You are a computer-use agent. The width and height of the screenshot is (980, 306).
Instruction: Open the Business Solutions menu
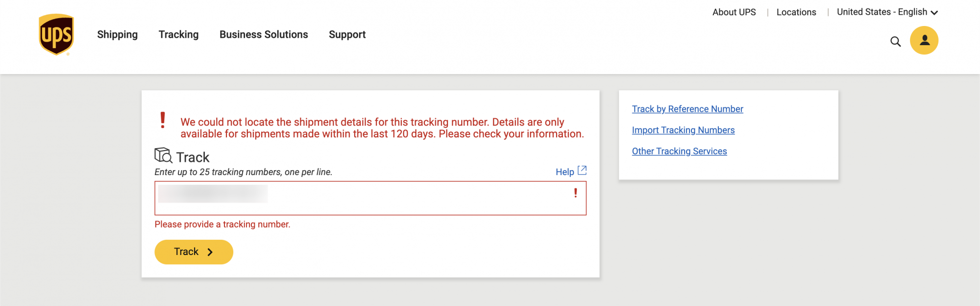click(264, 35)
